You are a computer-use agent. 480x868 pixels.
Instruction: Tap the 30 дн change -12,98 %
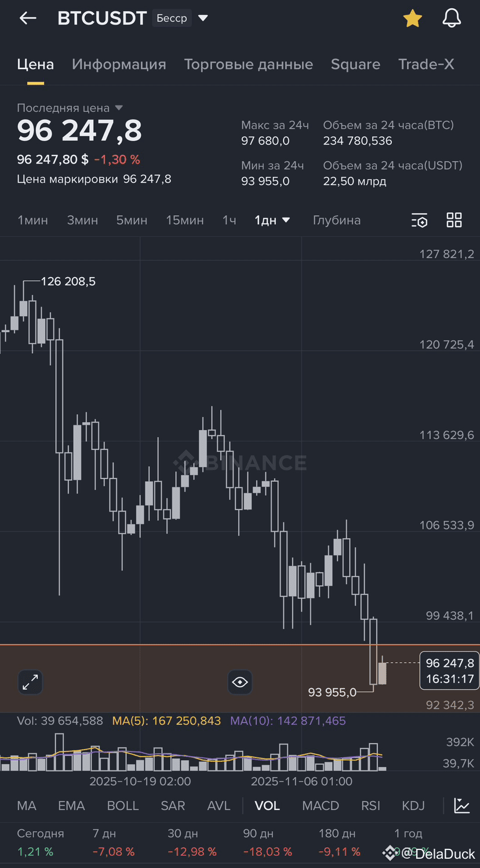click(x=192, y=852)
